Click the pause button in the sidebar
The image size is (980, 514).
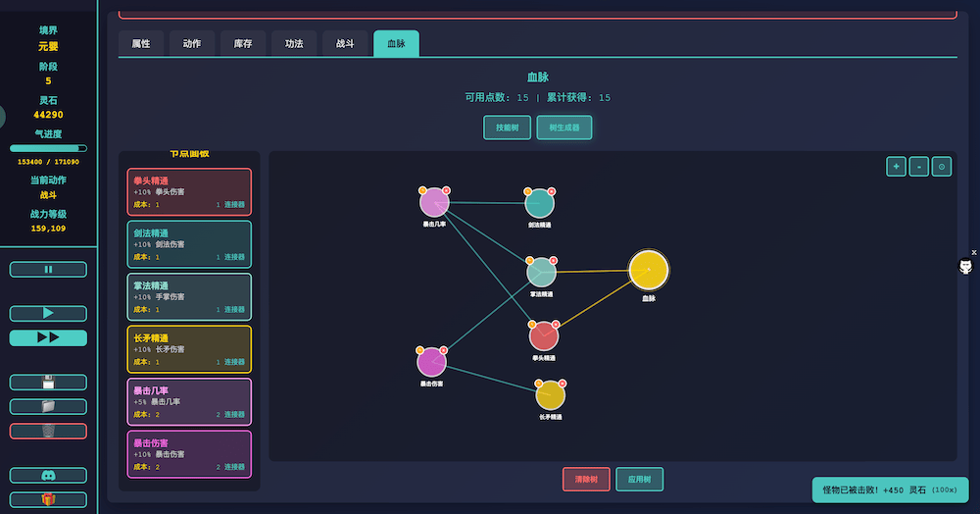48,269
